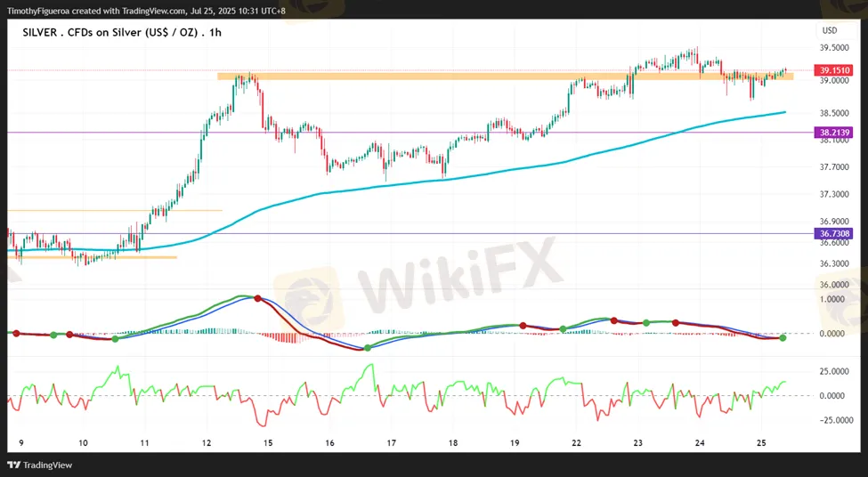Viewport: 868px width, 477px height.
Task: Click the 39.0000 price axis label
Action: pos(834,81)
